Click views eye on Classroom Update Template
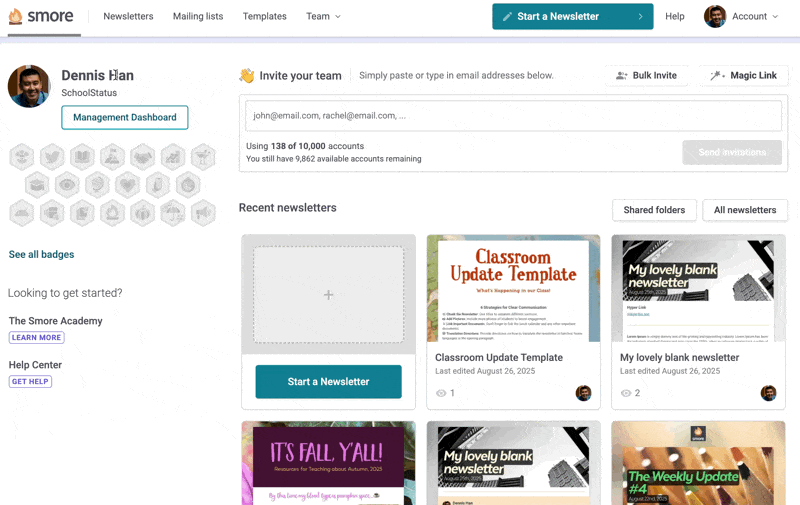 tap(441, 393)
